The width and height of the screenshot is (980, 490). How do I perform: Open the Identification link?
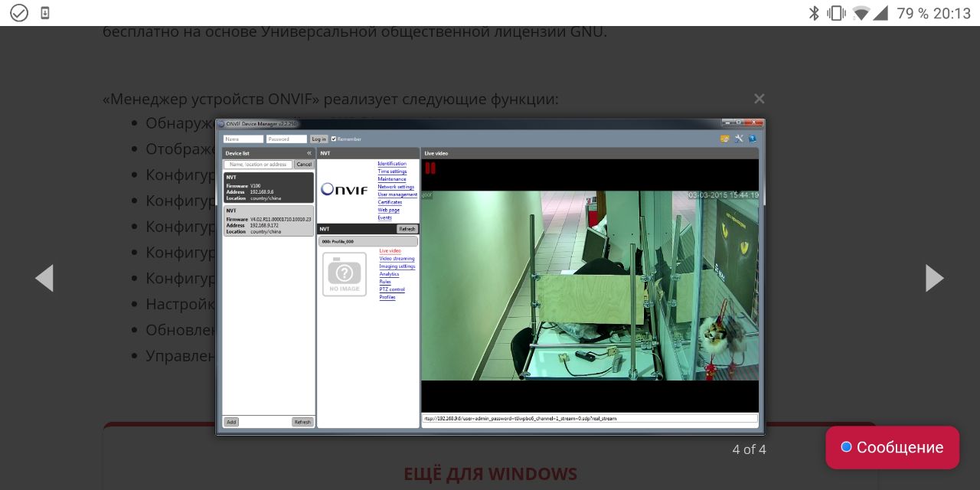tap(392, 164)
